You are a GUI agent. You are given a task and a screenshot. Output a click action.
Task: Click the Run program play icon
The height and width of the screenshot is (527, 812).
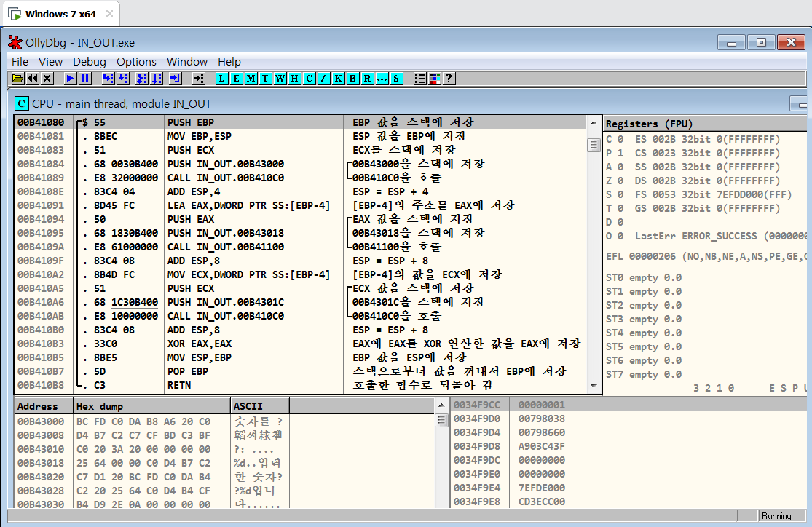point(71,78)
